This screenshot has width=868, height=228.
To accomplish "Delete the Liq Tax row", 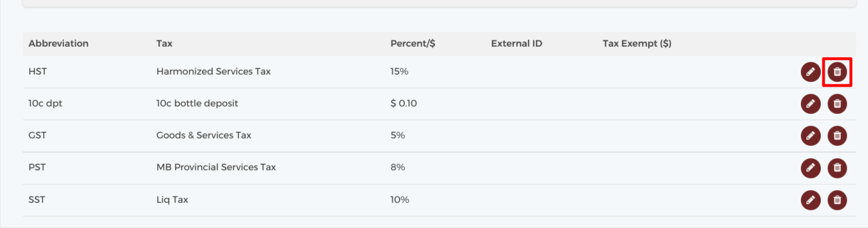I will point(837,200).
